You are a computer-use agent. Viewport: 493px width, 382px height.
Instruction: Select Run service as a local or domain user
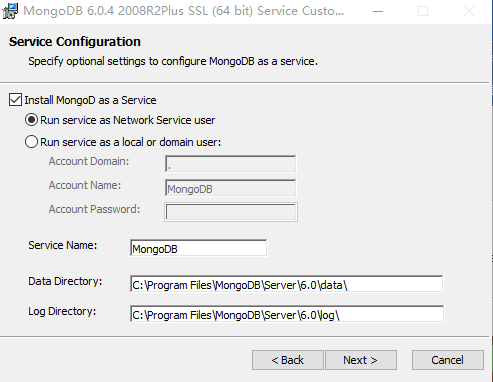tap(31, 142)
